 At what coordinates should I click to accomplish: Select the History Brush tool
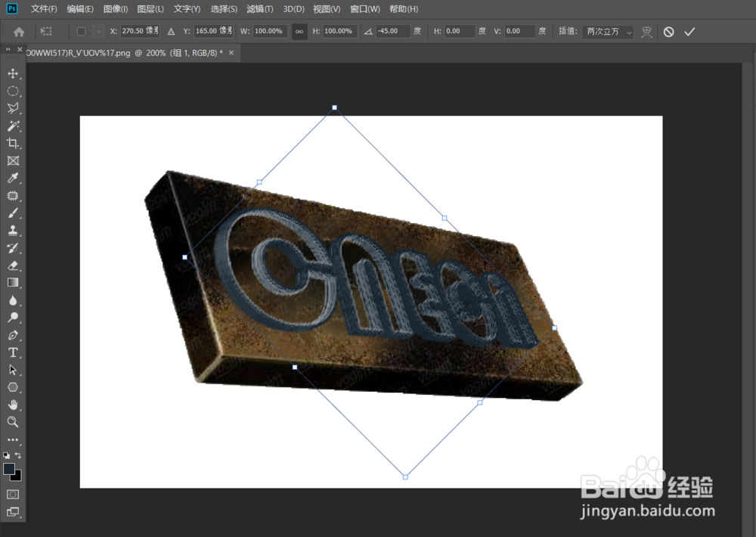click(x=13, y=248)
